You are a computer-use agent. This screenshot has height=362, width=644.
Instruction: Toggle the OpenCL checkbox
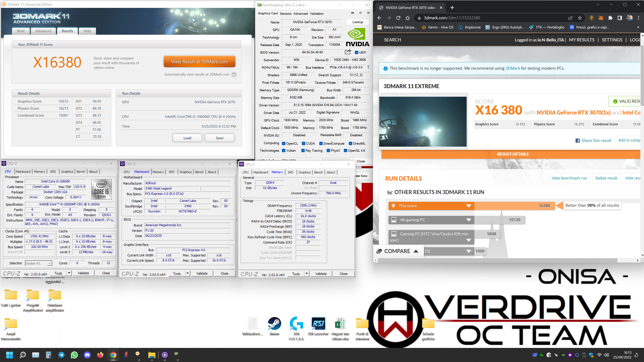tap(283, 143)
